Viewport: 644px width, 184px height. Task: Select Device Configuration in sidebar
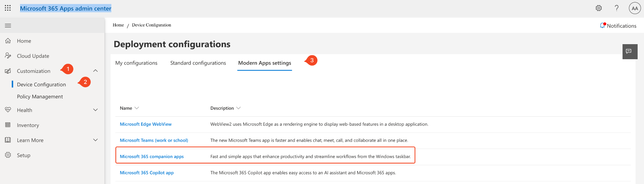tap(42, 85)
